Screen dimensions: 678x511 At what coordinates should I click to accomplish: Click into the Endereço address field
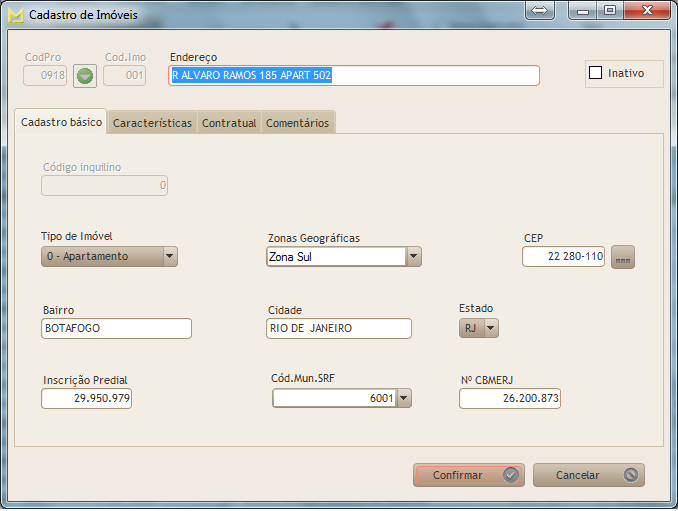pos(354,76)
